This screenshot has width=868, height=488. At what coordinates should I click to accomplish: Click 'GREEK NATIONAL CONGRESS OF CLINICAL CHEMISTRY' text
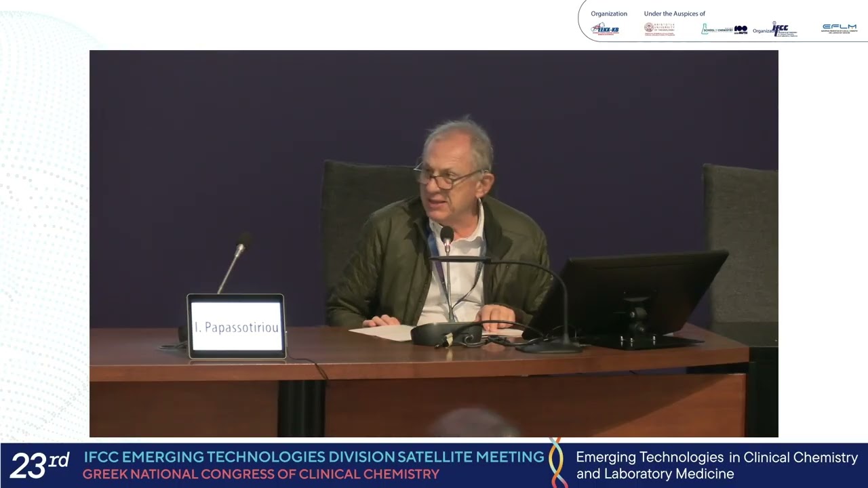261,474
